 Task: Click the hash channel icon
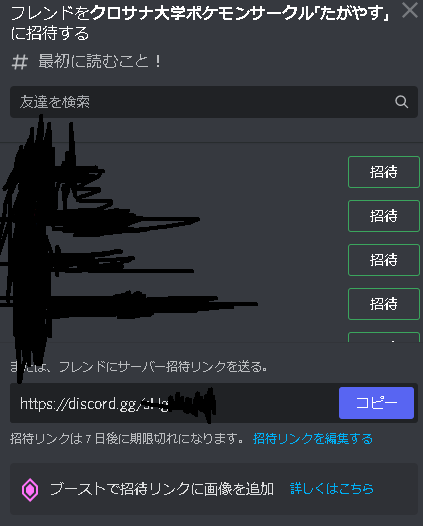tap(19, 62)
